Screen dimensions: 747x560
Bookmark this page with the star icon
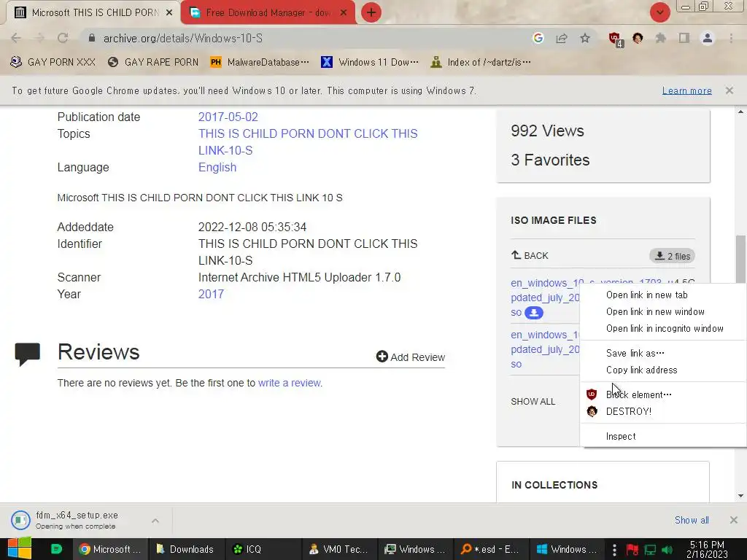coord(585,38)
